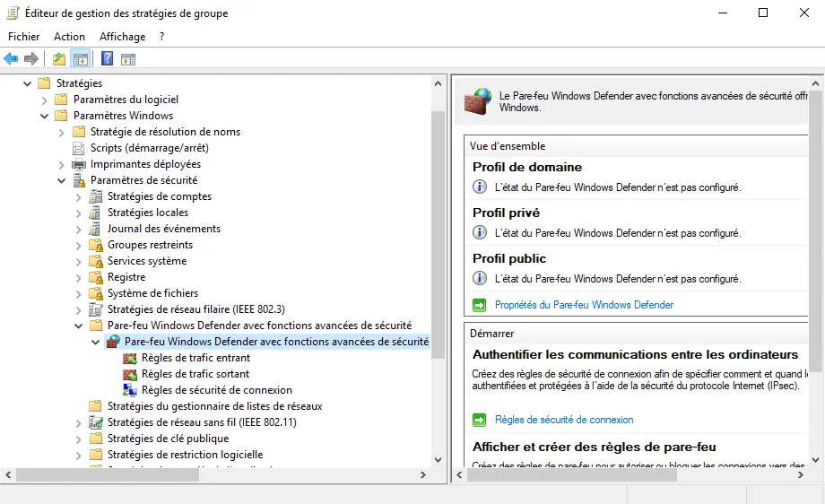Select the Groupes restreints tree item
This screenshot has height=504, width=825.
pyautogui.click(x=150, y=245)
